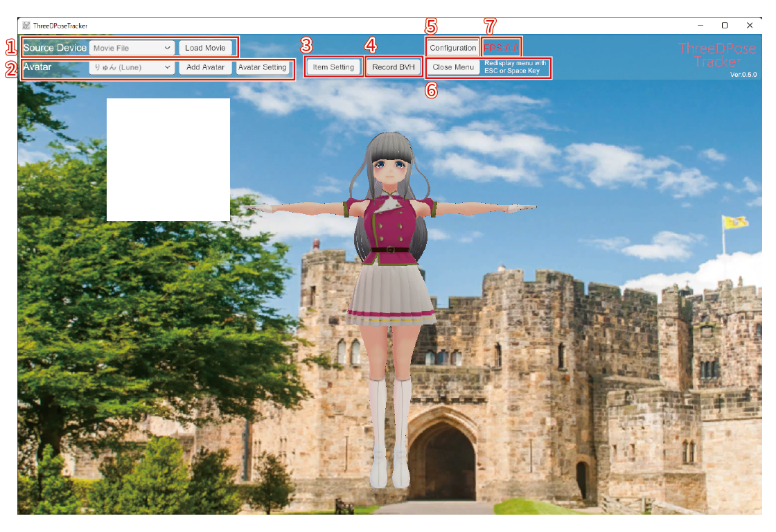Close the ThreeDPoseTracker window
Screen dimensions: 776x532
tap(750, 26)
